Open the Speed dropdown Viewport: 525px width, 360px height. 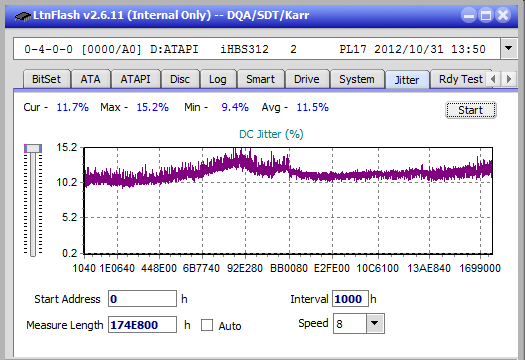tap(375, 323)
